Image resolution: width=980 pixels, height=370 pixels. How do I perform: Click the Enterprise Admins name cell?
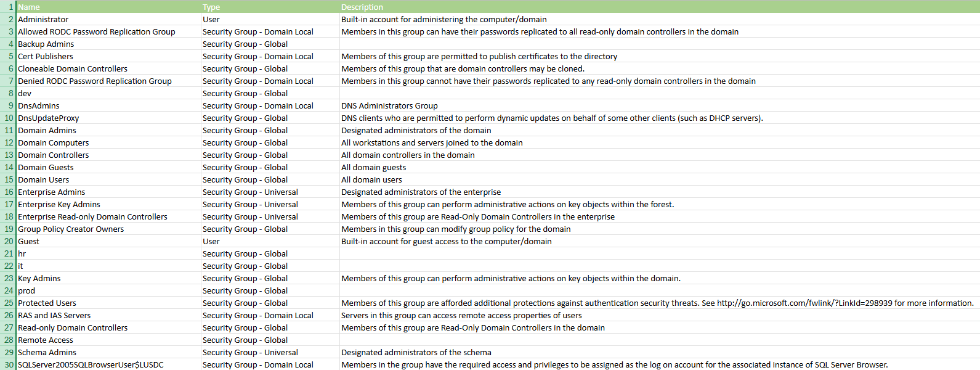tap(108, 192)
